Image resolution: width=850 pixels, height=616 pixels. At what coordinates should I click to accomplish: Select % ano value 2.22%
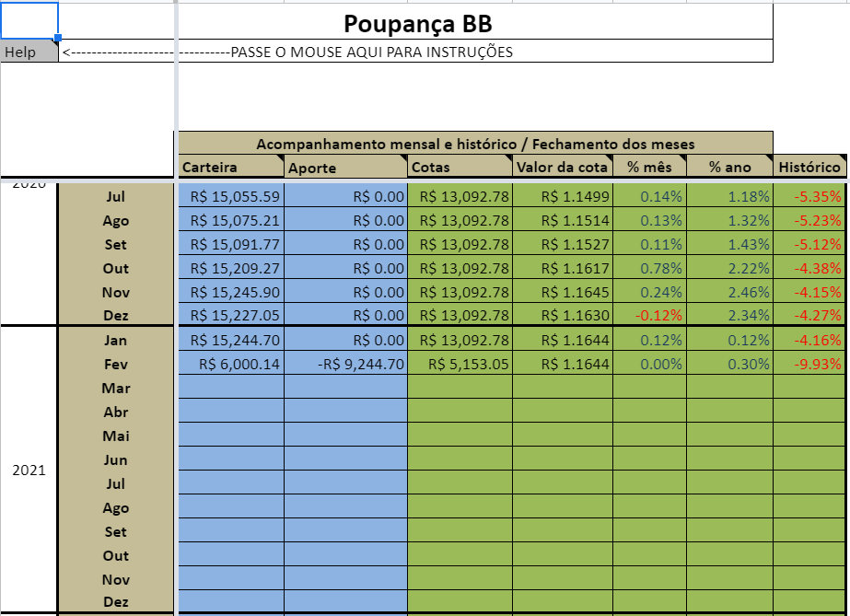[729, 268]
